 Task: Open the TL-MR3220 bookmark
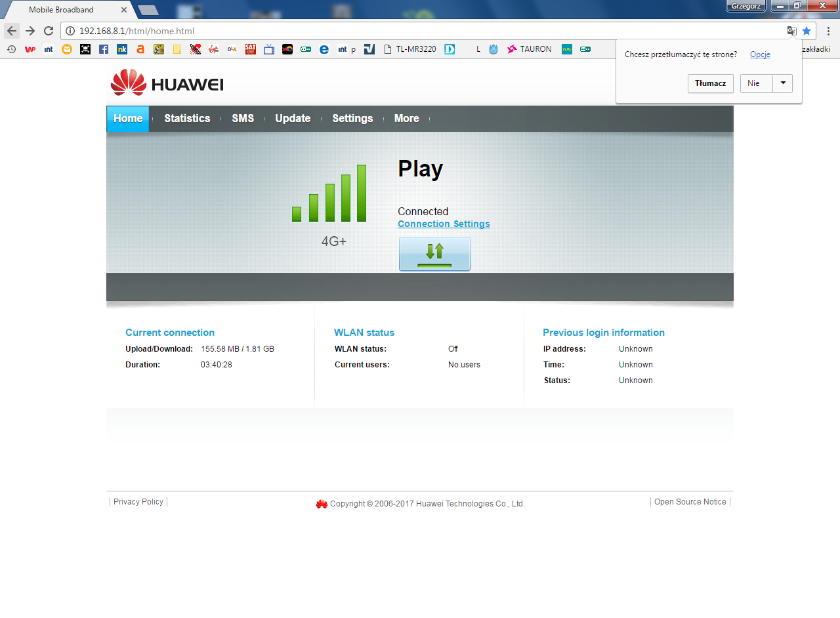coord(409,49)
